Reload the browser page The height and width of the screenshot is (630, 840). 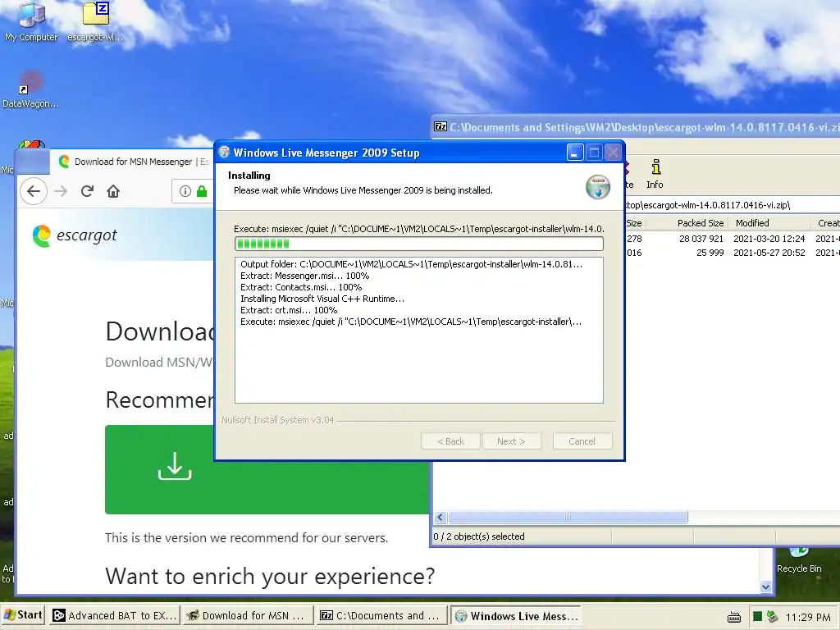point(87,191)
